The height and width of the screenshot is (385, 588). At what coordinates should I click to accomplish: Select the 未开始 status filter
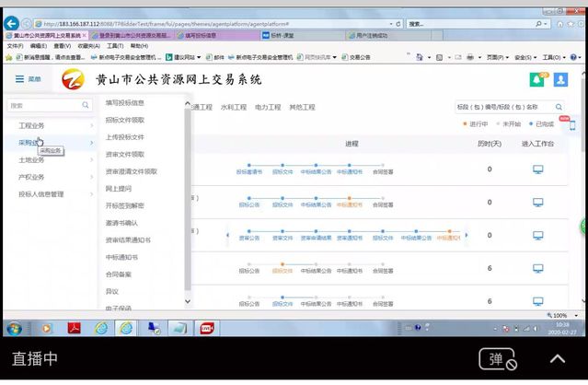510,123
